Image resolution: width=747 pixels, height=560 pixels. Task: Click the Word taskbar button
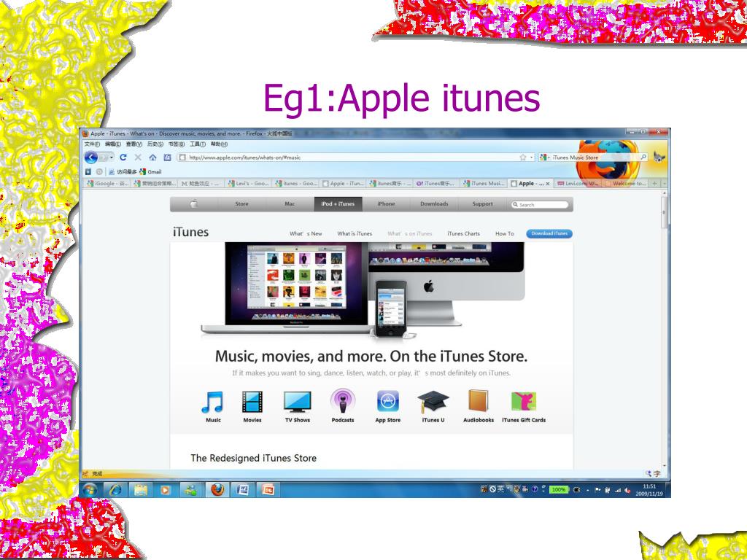click(x=242, y=489)
